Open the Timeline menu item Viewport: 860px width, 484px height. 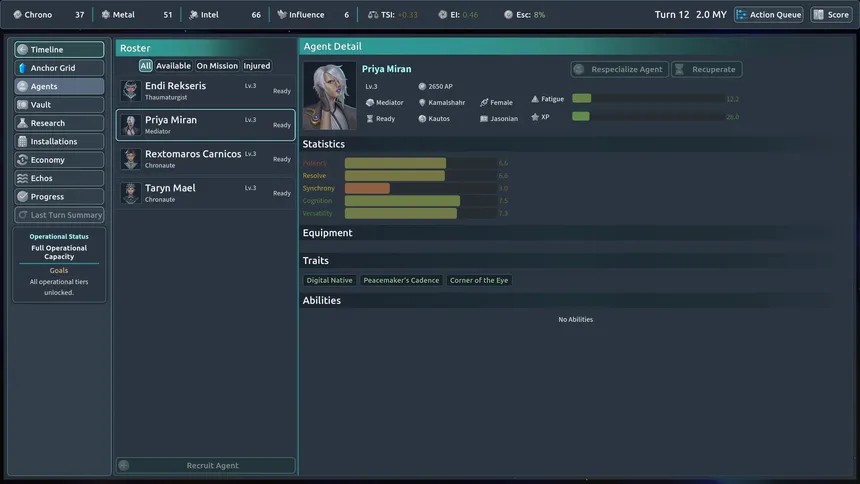[x=59, y=49]
